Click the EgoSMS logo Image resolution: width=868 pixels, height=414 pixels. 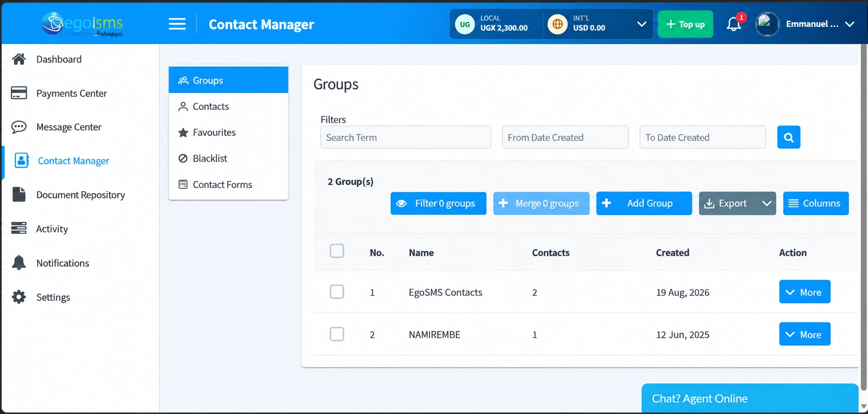pyautogui.click(x=82, y=23)
